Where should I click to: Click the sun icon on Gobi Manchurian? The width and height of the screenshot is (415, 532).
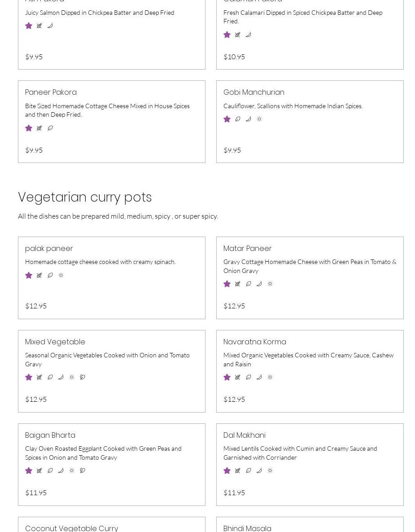click(x=259, y=119)
